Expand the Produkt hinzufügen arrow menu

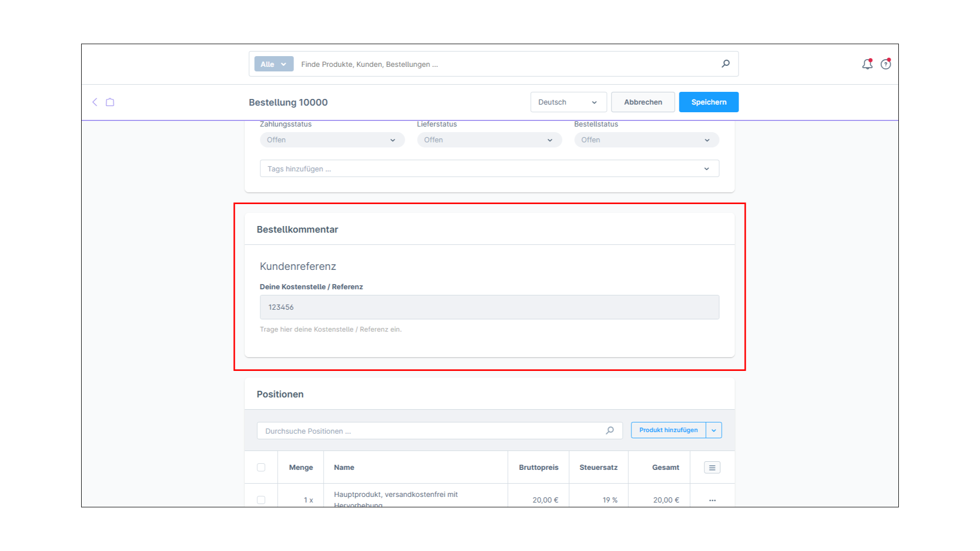(714, 430)
